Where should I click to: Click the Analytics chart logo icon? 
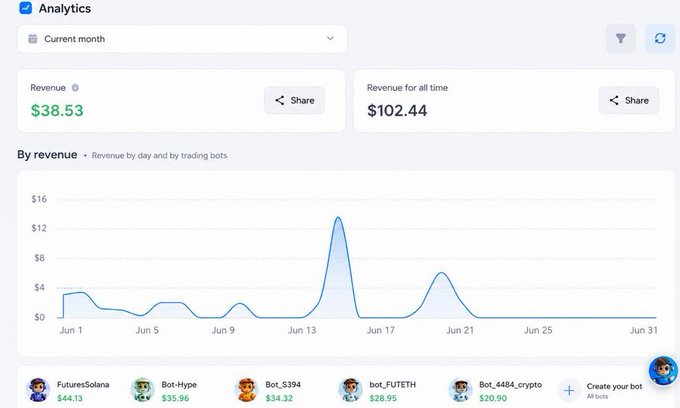pyautogui.click(x=26, y=7)
